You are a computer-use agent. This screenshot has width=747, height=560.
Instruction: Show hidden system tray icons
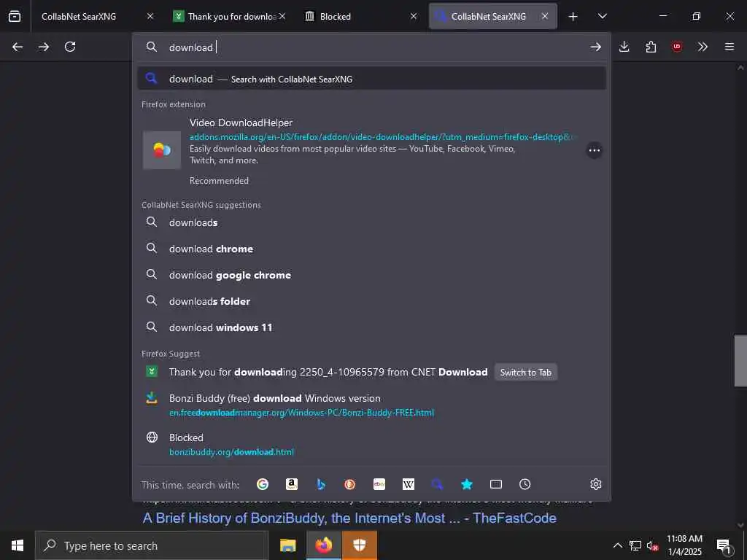[617, 545]
